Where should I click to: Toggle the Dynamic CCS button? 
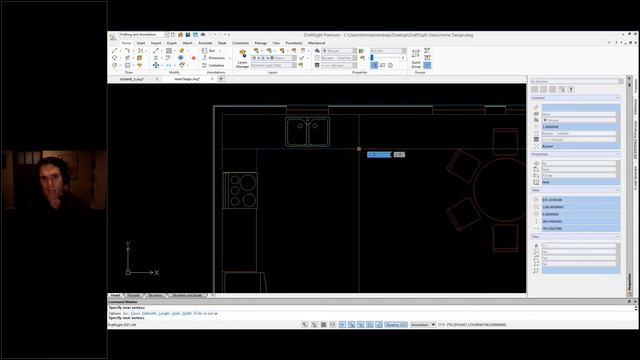pos(396,324)
